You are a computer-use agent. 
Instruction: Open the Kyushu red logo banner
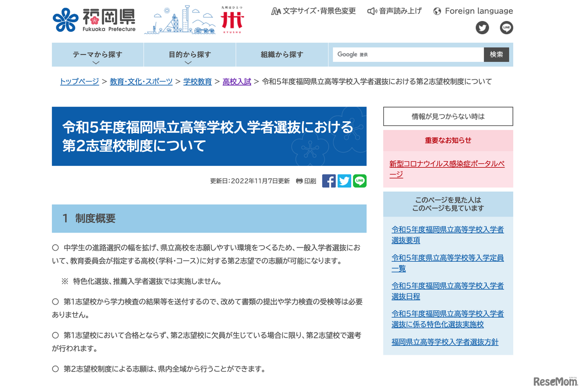pyautogui.click(x=232, y=20)
